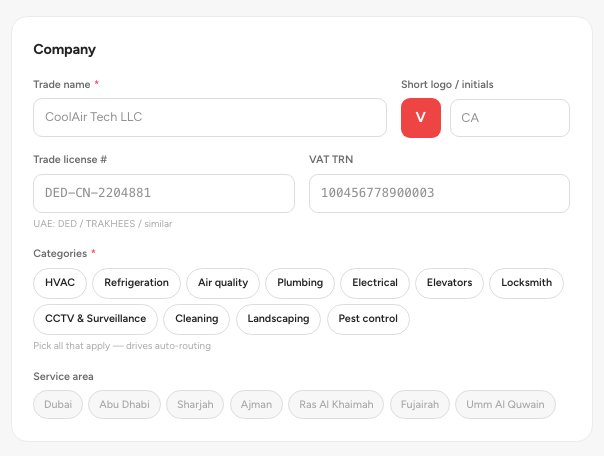604x456 pixels.
Task: Choose the Elevators category chip
Action: pos(449,283)
